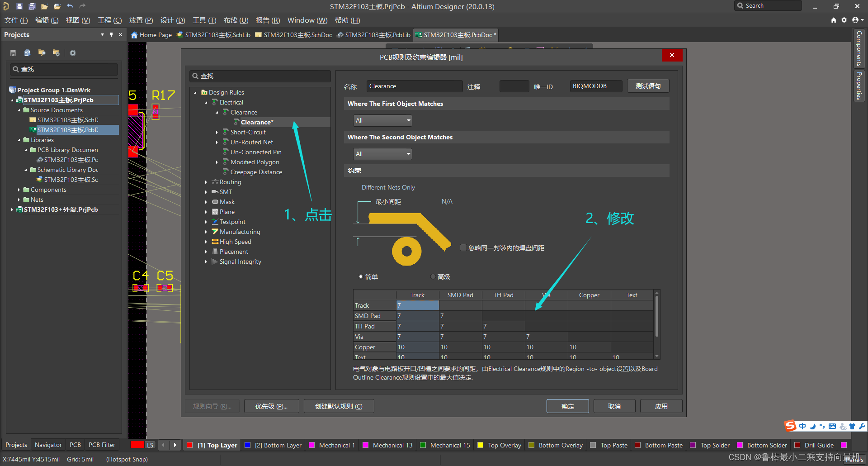The width and height of the screenshot is (868, 466).
Task: Open the 设计 (D) menu
Action: [x=173, y=20]
